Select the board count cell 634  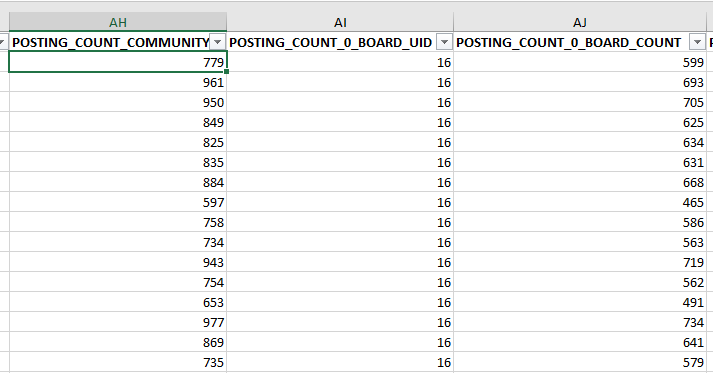[x=580, y=142]
